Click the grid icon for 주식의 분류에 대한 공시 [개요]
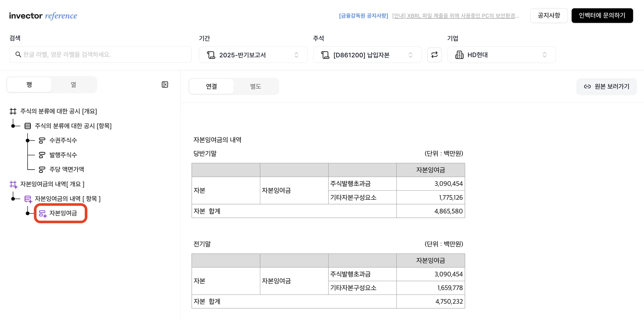The width and height of the screenshot is (644, 320). tap(13, 111)
